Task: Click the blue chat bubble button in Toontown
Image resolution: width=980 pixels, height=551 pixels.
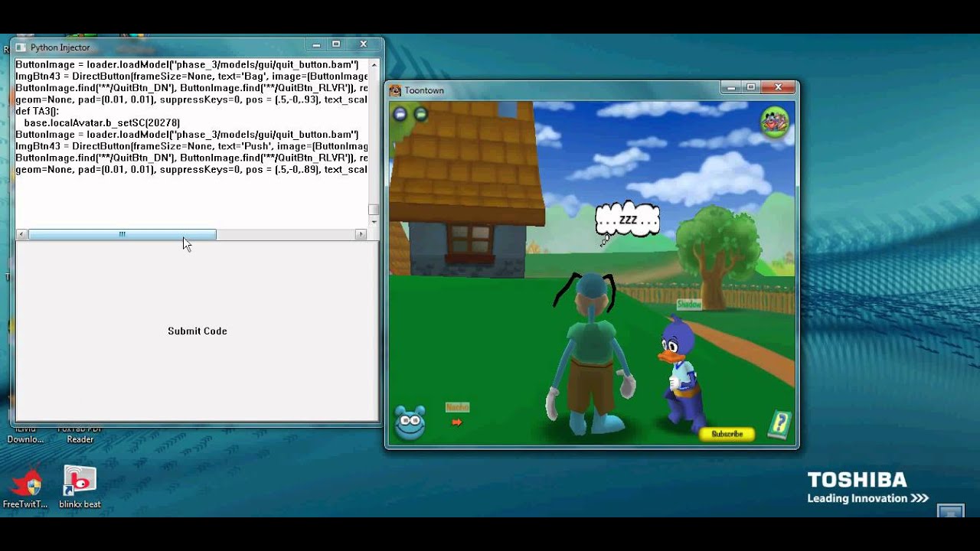Action: tap(400, 114)
